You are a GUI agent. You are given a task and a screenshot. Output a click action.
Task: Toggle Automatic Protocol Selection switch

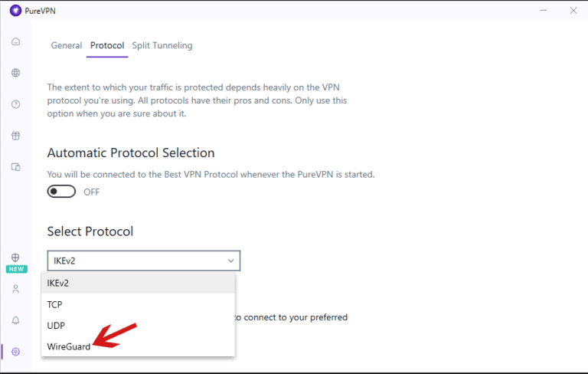point(61,192)
